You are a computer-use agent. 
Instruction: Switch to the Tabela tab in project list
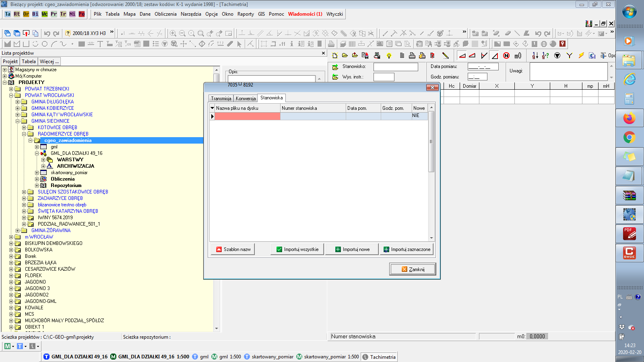[x=29, y=62]
